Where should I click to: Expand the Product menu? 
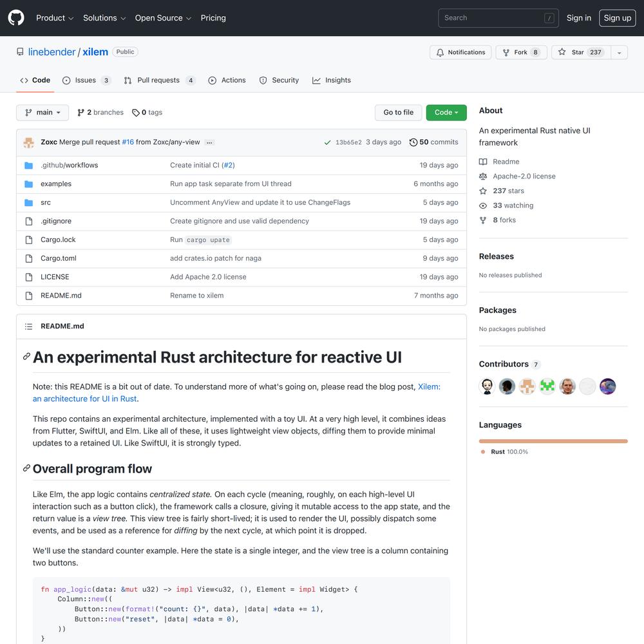(55, 18)
